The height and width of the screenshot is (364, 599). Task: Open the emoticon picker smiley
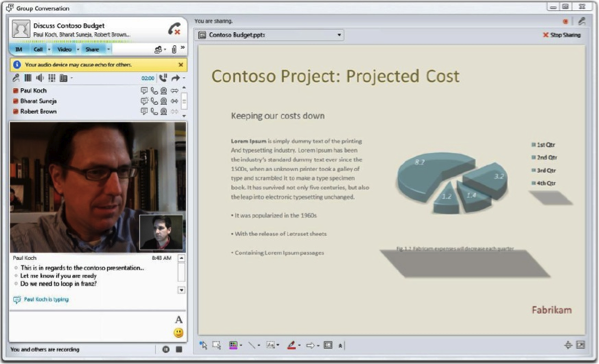[178, 333]
